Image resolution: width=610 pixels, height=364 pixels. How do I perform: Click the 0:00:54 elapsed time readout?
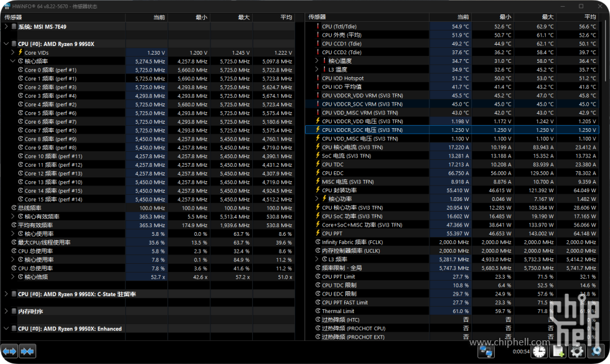pos(521,352)
